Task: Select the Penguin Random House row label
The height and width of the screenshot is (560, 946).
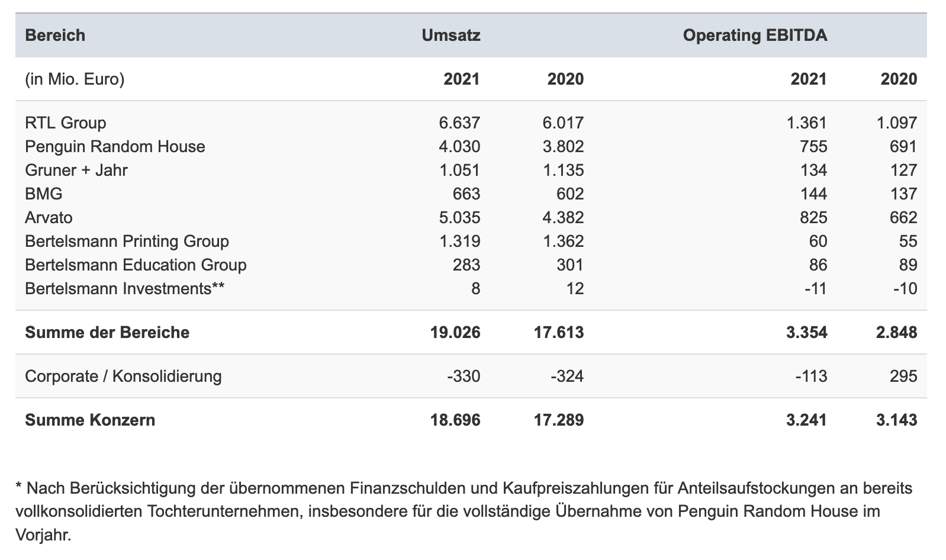Action: coord(115,147)
